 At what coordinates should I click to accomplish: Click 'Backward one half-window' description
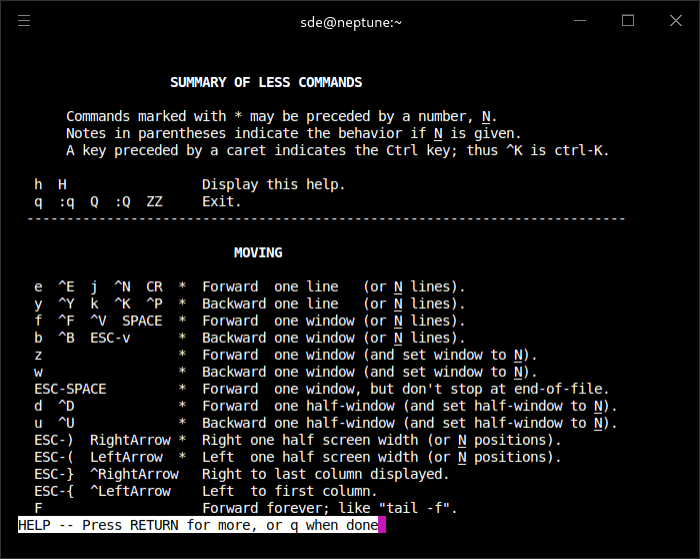click(x=409, y=423)
